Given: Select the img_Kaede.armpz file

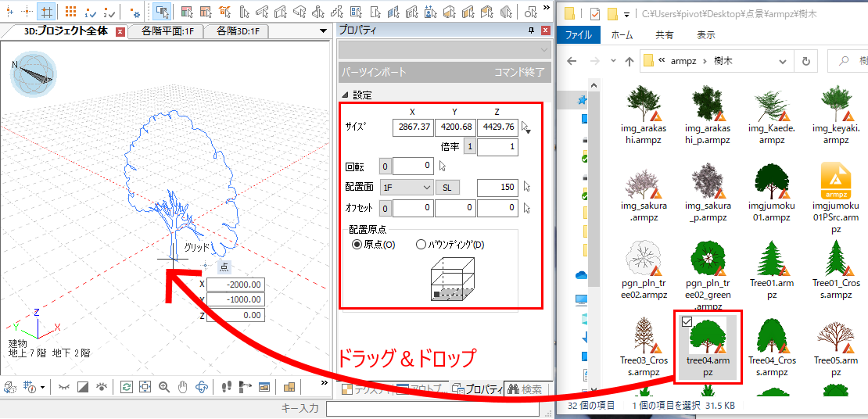Looking at the screenshot, I should pyautogui.click(x=772, y=115).
